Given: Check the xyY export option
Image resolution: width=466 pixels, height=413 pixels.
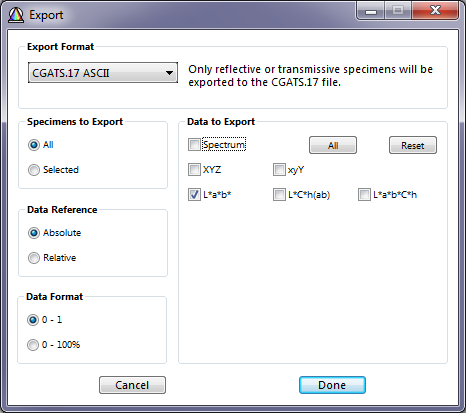Looking at the screenshot, I should click(x=279, y=170).
